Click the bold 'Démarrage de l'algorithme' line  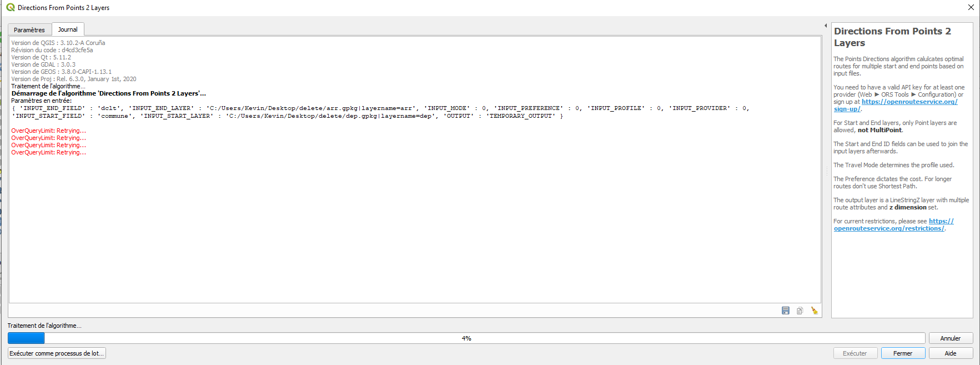coord(109,93)
